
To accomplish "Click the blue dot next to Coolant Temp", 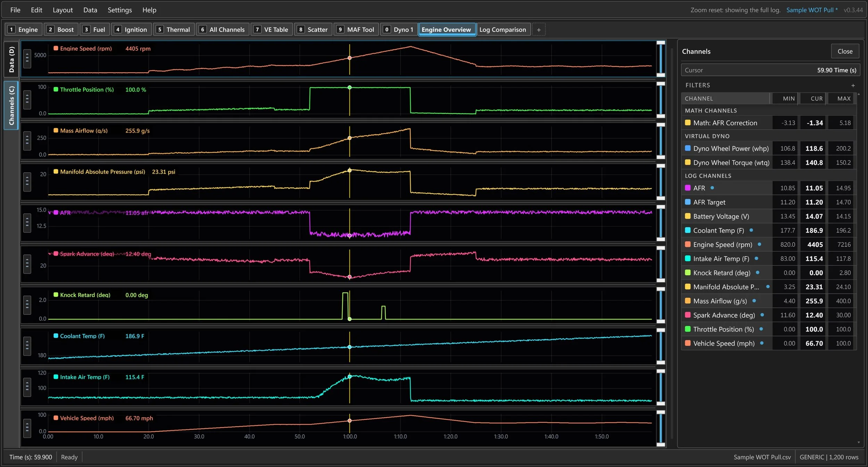I will coord(751,230).
